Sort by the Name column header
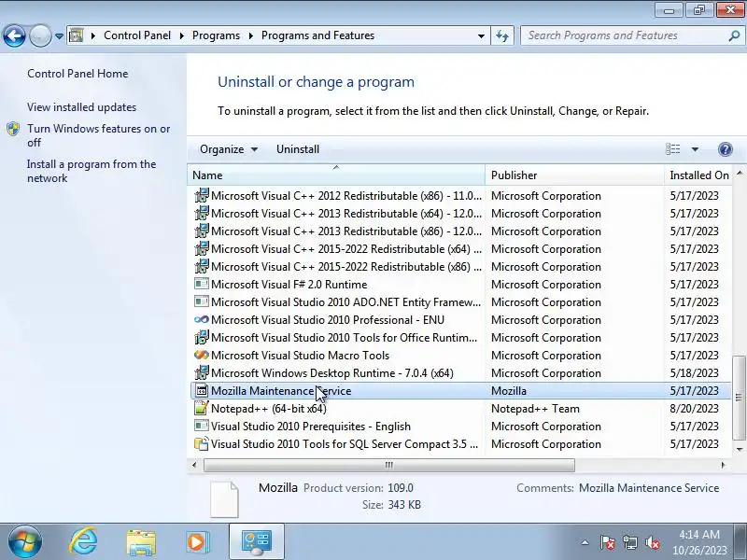Image resolution: width=747 pixels, height=560 pixels. pyautogui.click(x=336, y=175)
